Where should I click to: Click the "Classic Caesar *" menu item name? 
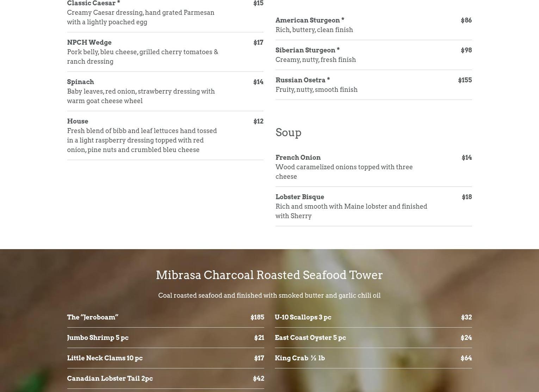click(x=93, y=3)
